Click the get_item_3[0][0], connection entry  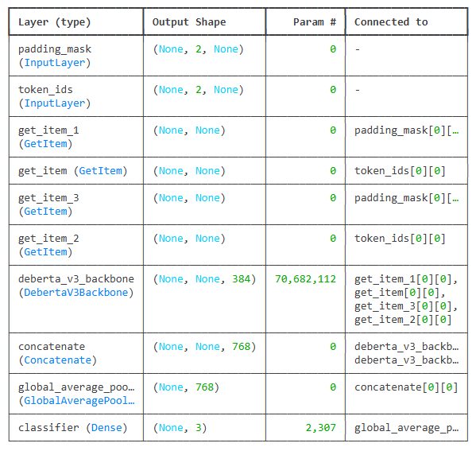tap(406, 306)
